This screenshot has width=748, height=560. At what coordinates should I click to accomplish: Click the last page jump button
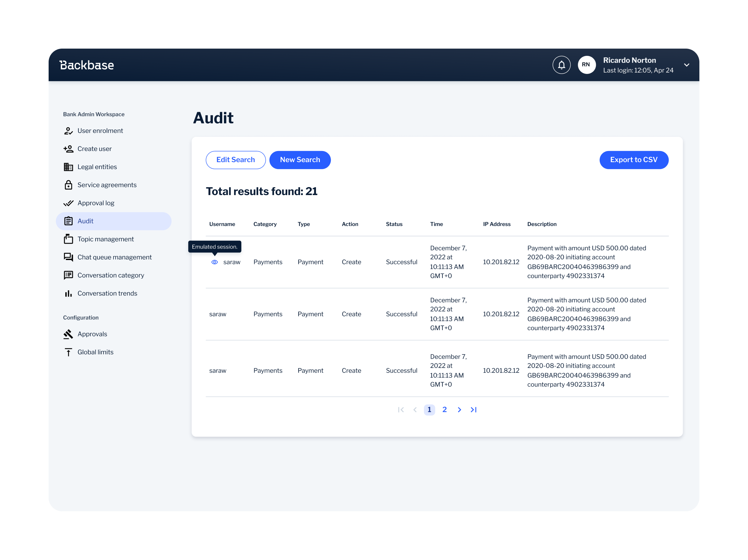474,409
